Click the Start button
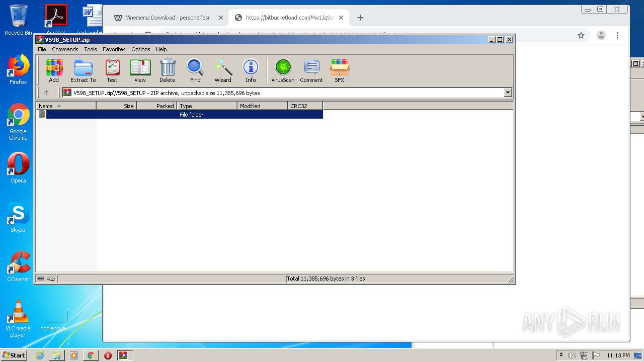Image resolution: width=644 pixels, height=362 pixels. point(14,355)
